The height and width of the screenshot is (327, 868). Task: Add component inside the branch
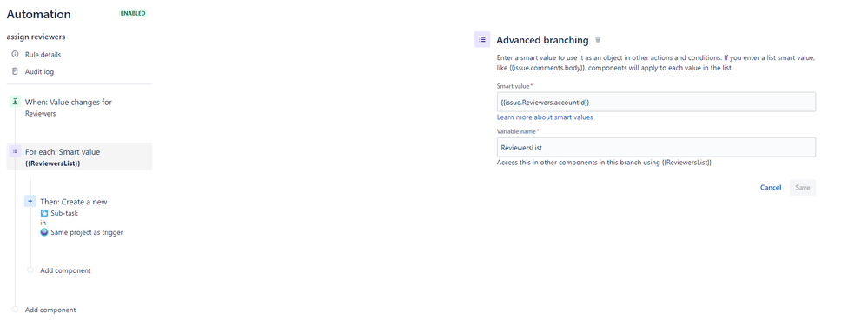[65, 270]
